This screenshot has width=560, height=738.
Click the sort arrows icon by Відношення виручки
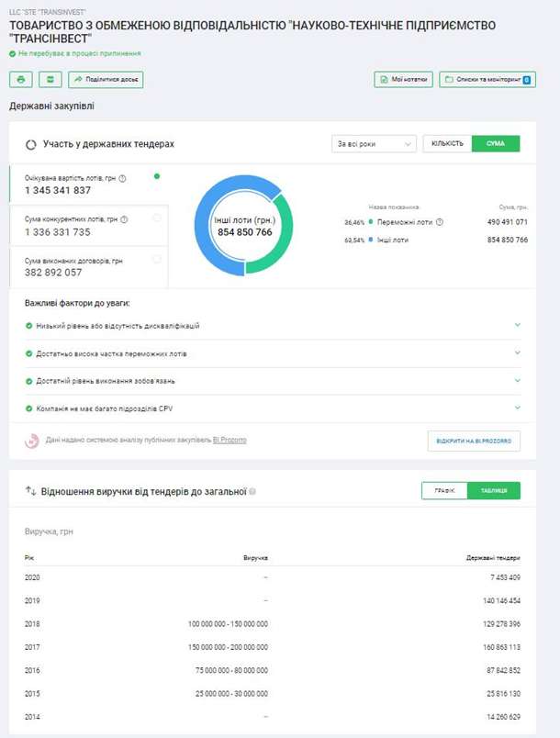click(30, 491)
